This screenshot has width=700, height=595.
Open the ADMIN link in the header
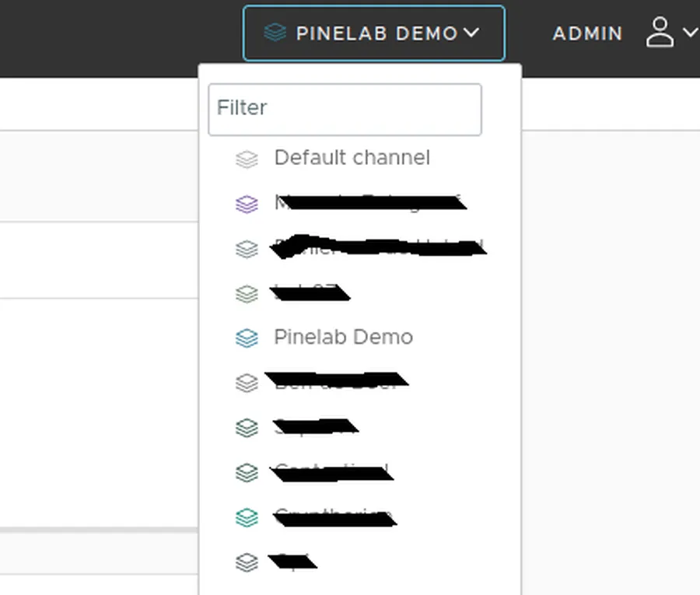(587, 33)
